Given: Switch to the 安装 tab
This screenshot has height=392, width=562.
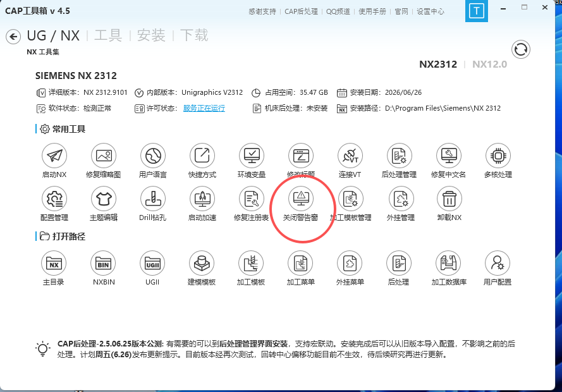Looking at the screenshot, I should click(x=151, y=36).
